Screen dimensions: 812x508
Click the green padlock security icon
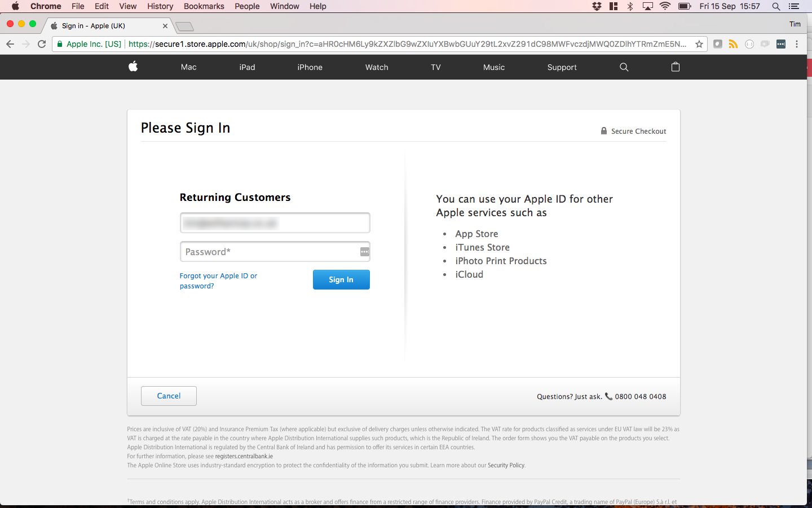[x=60, y=44]
